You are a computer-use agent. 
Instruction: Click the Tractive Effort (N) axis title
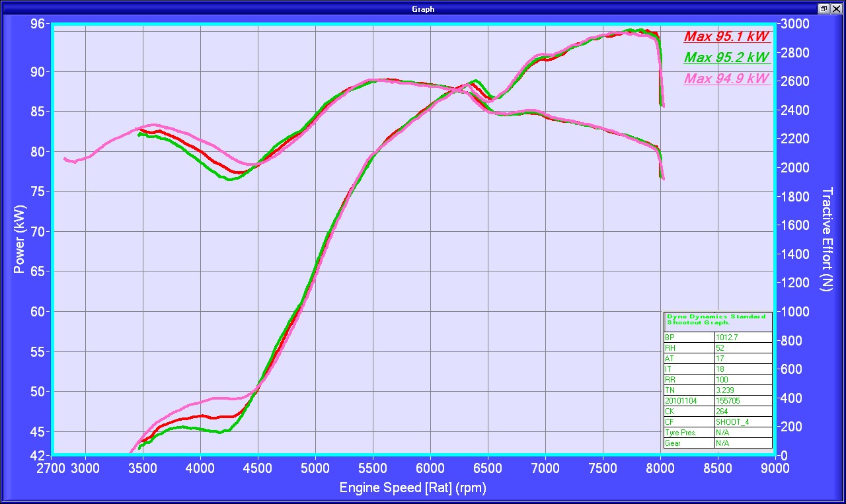point(826,239)
